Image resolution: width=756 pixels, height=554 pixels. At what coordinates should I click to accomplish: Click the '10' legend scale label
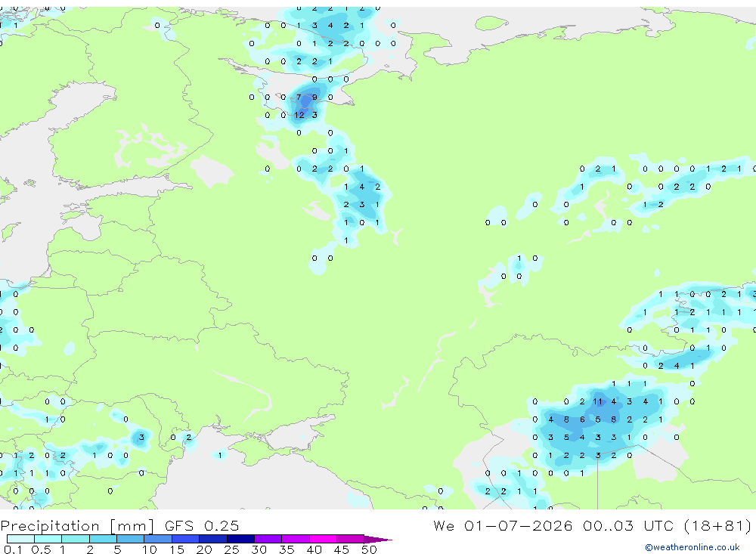pos(150,549)
